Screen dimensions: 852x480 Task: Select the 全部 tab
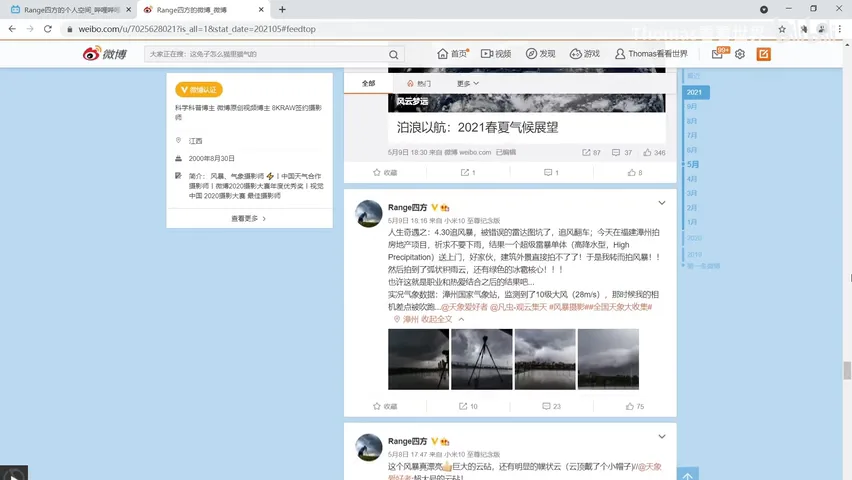click(368, 83)
